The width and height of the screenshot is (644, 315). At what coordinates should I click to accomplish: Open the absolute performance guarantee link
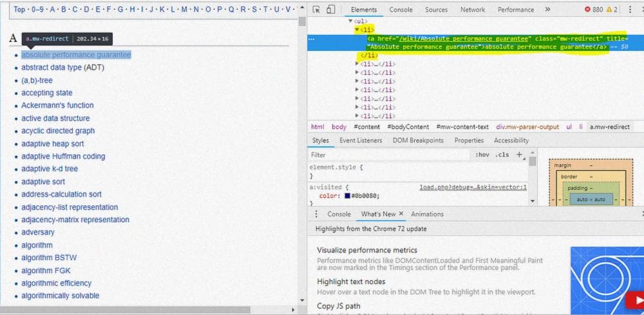click(76, 55)
